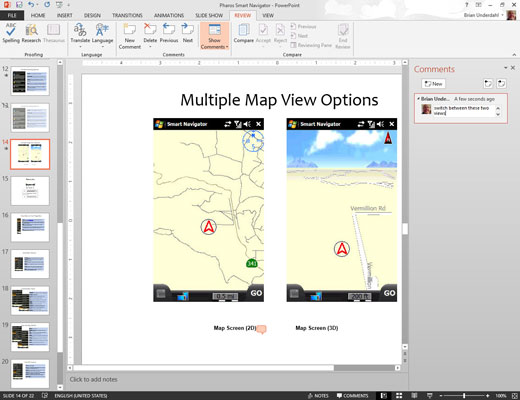Image resolution: width=520 pixels, height=400 pixels.
Task: Open the Research pane icon
Action: pyautogui.click(x=31, y=33)
